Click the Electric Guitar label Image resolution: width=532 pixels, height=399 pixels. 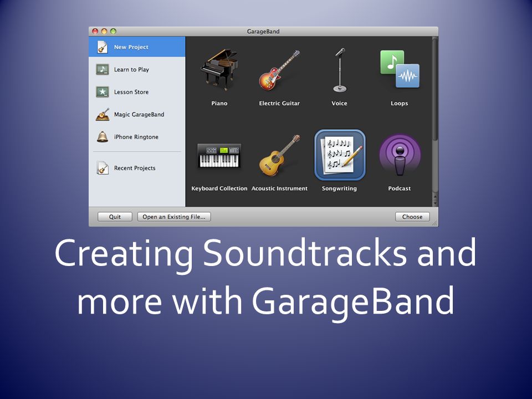pos(279,103)
